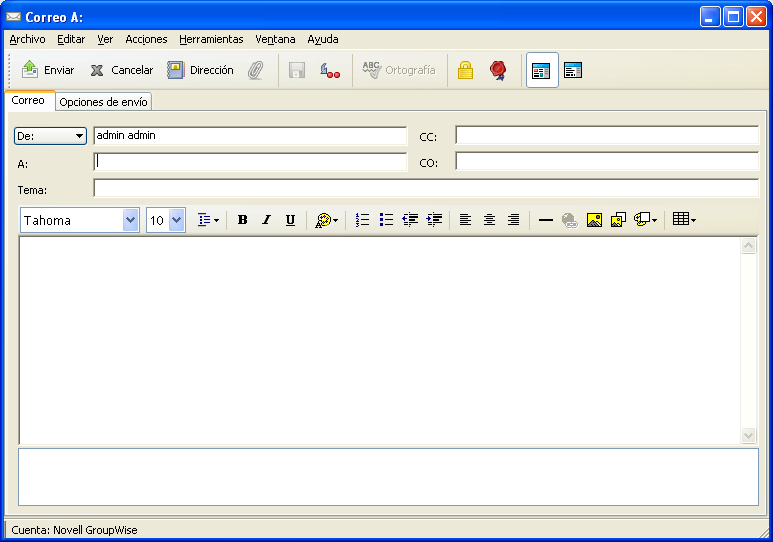Insert a bulleted list
Viewport: 773px width, 542px height.
coord(386,220)
